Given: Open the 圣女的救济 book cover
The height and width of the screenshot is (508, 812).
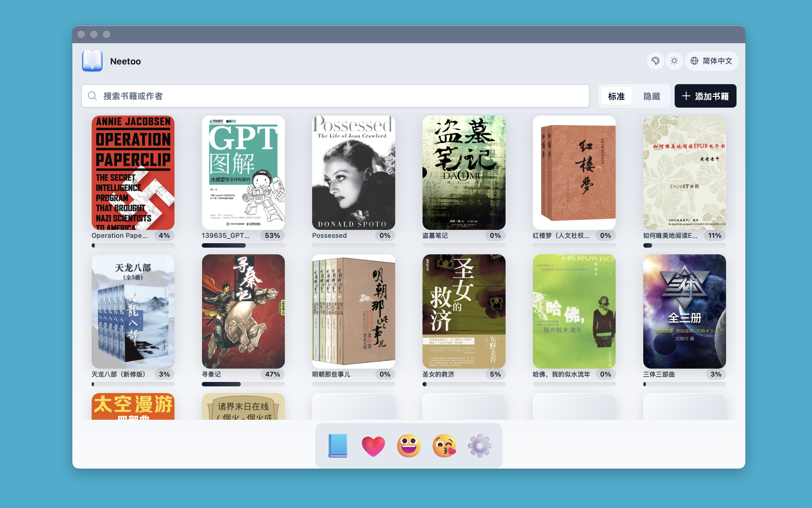Looking at the screenshot, I should pos(464,311).
